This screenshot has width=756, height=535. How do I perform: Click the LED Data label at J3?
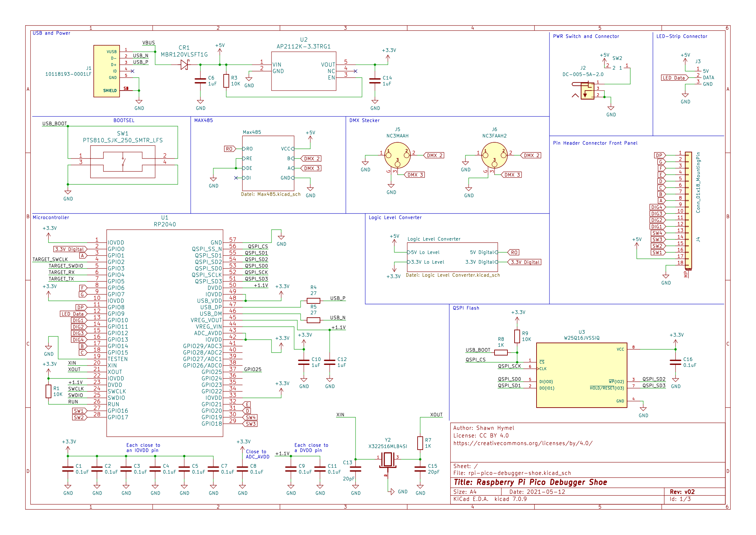[674, 78]
